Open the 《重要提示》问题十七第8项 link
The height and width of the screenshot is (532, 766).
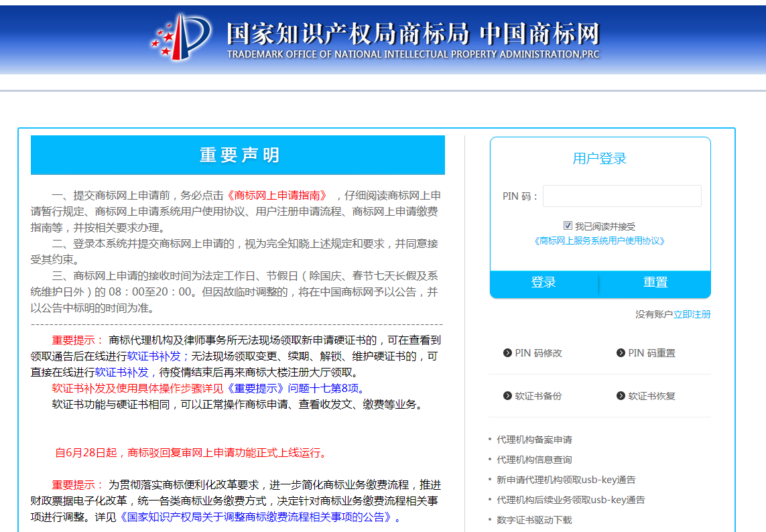pyautogui.click(x=294, y=389)
